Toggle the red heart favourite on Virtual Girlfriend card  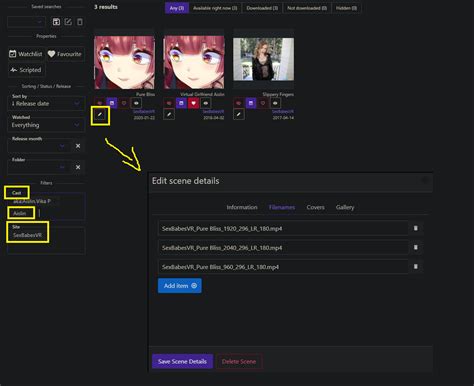[193, 103]
